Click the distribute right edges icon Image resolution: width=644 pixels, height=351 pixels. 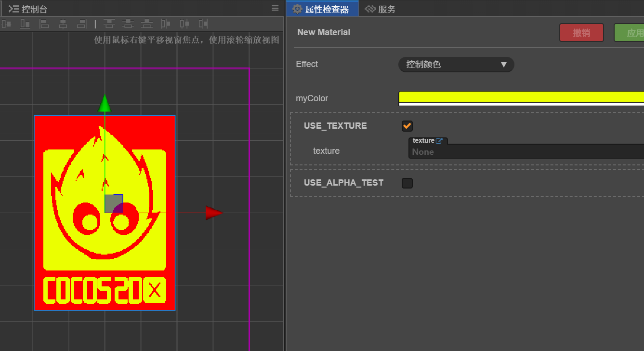click(x=204, y=24)
